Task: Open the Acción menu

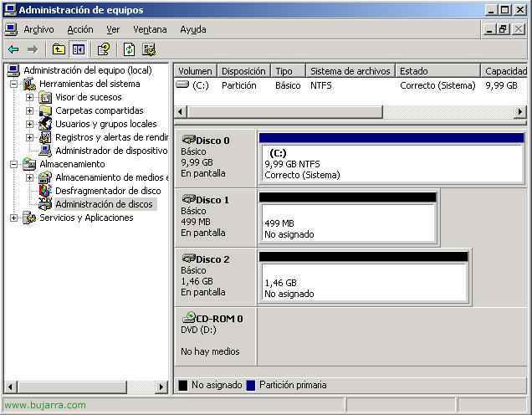Action: coord(80,29)
